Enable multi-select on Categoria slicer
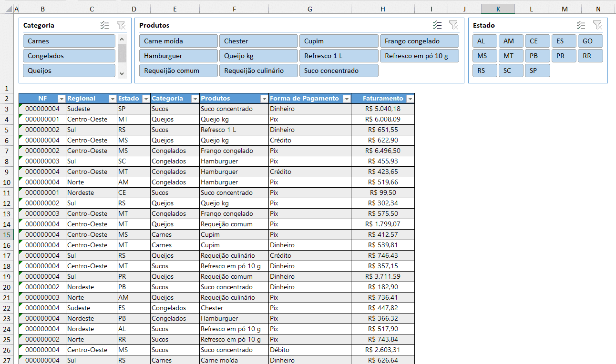Screen dimensions: 616x364 tap(104, 25)
